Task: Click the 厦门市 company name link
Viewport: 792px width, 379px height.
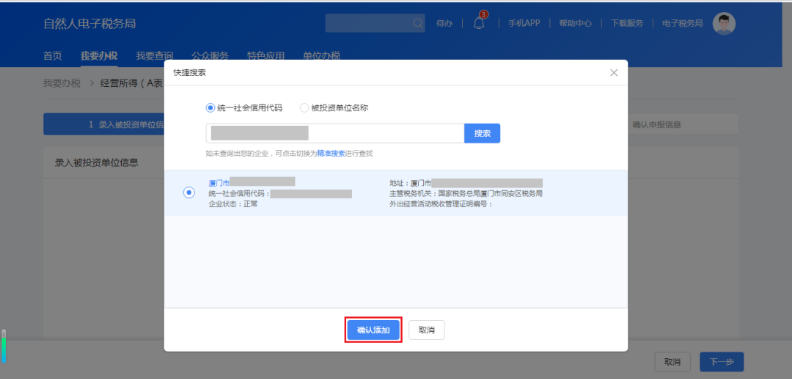Action: [219, 182]
